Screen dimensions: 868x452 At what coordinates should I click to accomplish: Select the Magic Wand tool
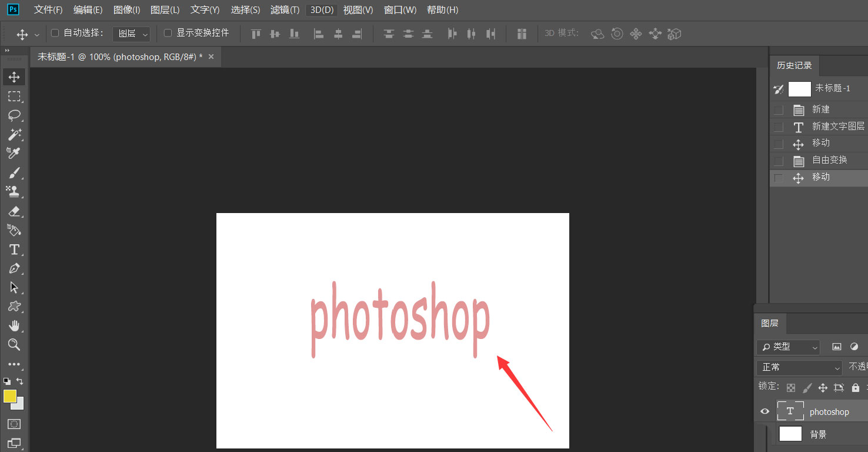pos(14,135)
